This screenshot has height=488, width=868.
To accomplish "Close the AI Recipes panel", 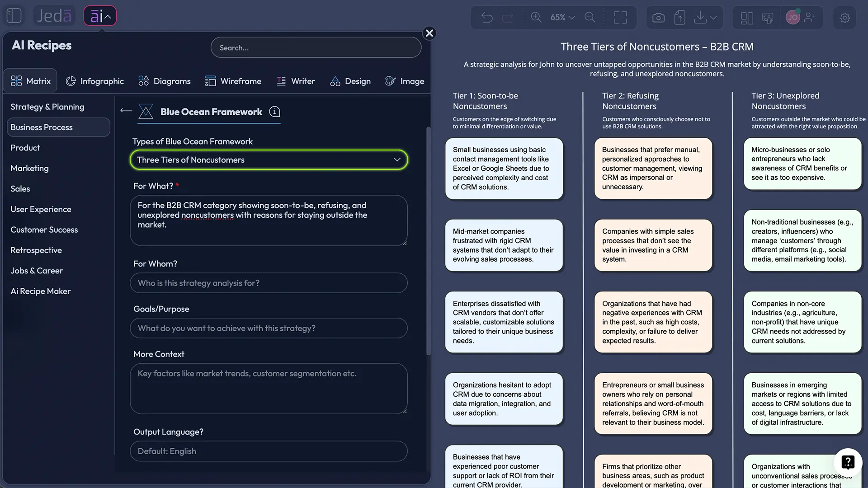I will [x=429, y=33].
